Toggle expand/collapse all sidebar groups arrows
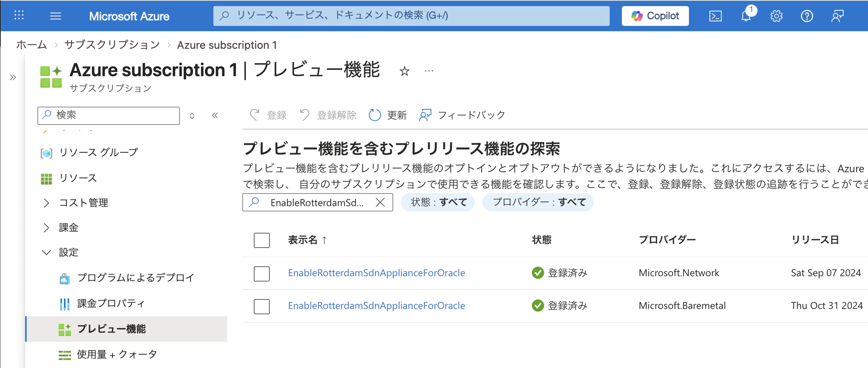This screenshot has height=368, width=868. 192,115
